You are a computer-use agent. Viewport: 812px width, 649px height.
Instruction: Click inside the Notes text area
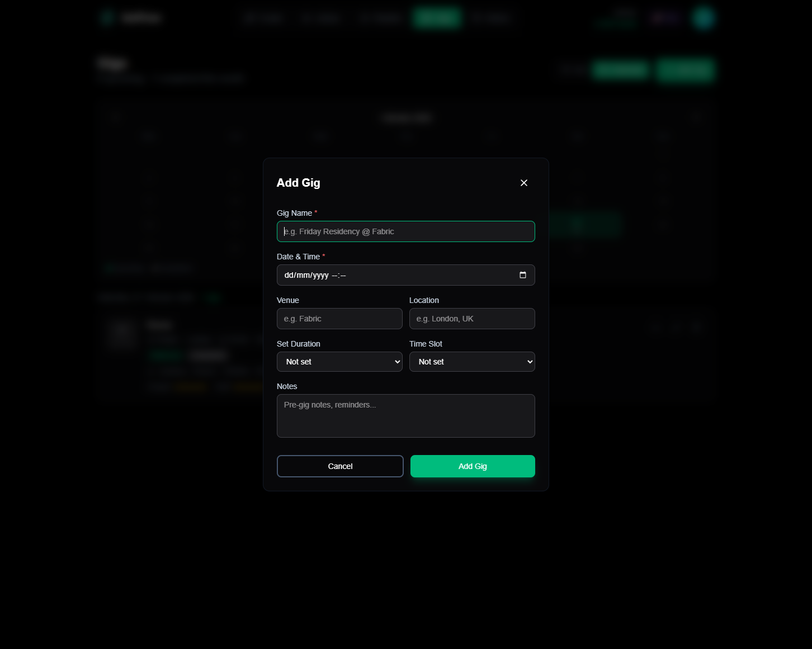[405, 416]
